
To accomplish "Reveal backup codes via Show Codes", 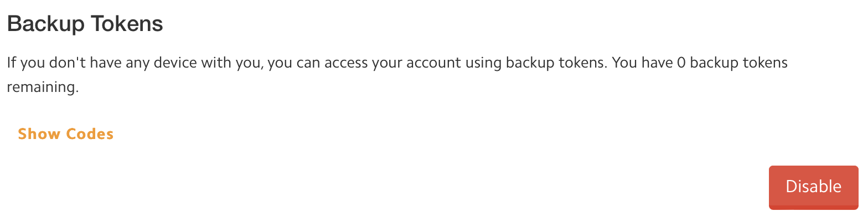I will pyautogui.click(x=66, y=134).
